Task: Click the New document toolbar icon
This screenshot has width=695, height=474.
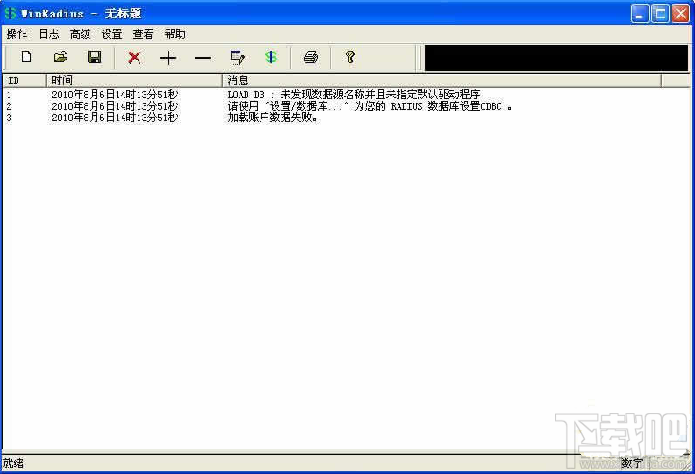Action: (27, 57)
